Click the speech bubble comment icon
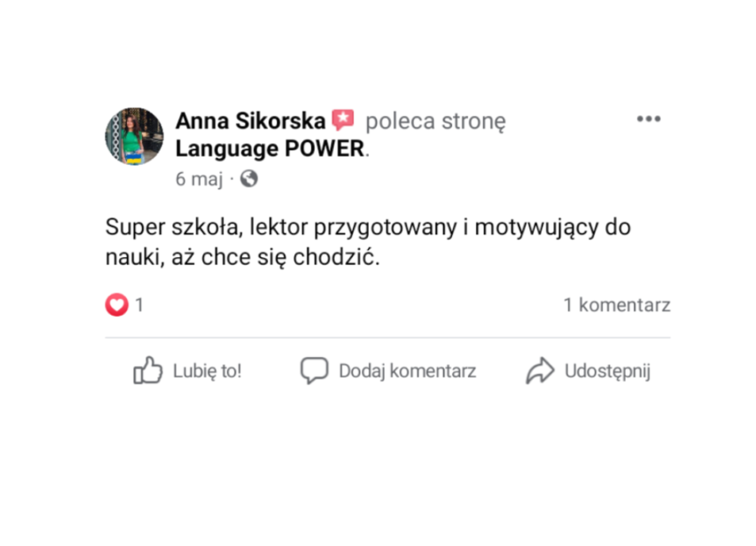 (314, 370)
